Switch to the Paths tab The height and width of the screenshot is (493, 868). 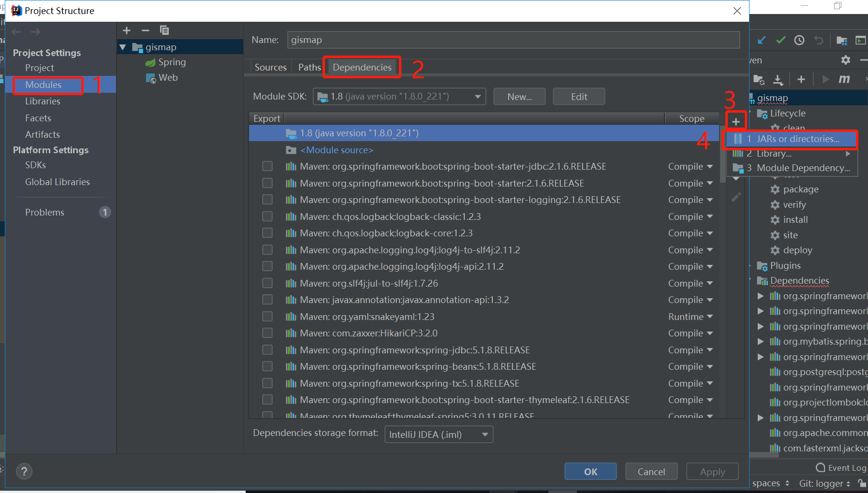pos(309,67)
